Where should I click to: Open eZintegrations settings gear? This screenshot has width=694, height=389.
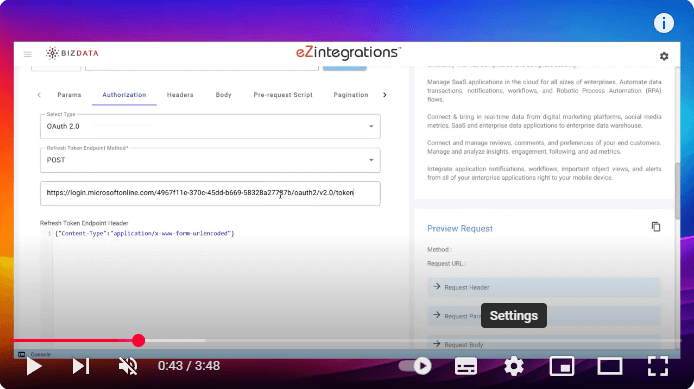coord(664,56)
